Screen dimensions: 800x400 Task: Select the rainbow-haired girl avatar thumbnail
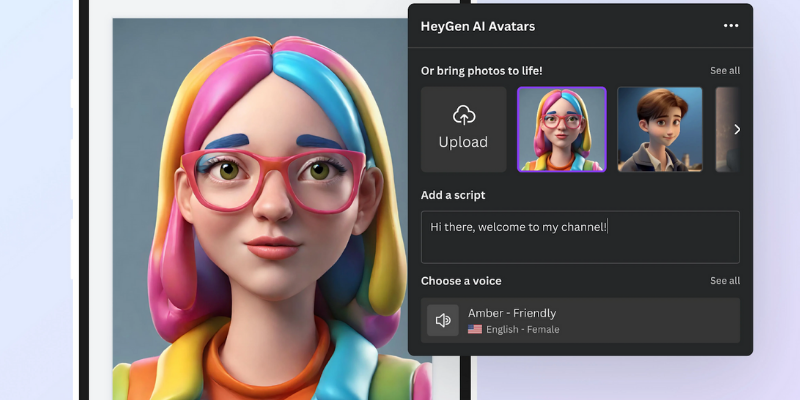tap(561, 129)
